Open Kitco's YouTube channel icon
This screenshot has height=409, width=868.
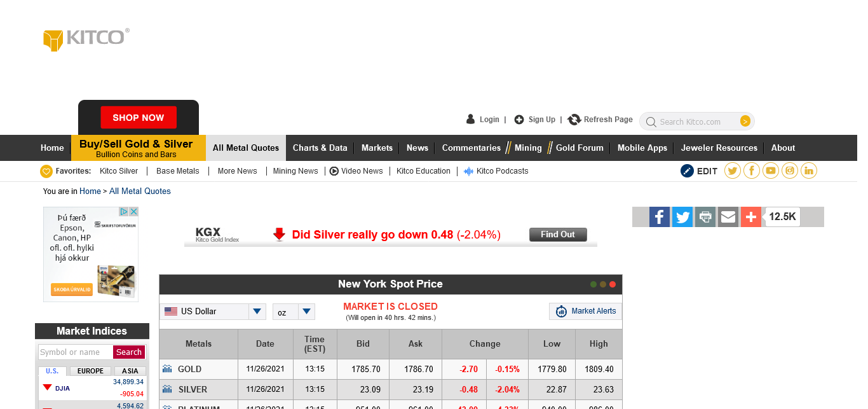coord(771,170)
